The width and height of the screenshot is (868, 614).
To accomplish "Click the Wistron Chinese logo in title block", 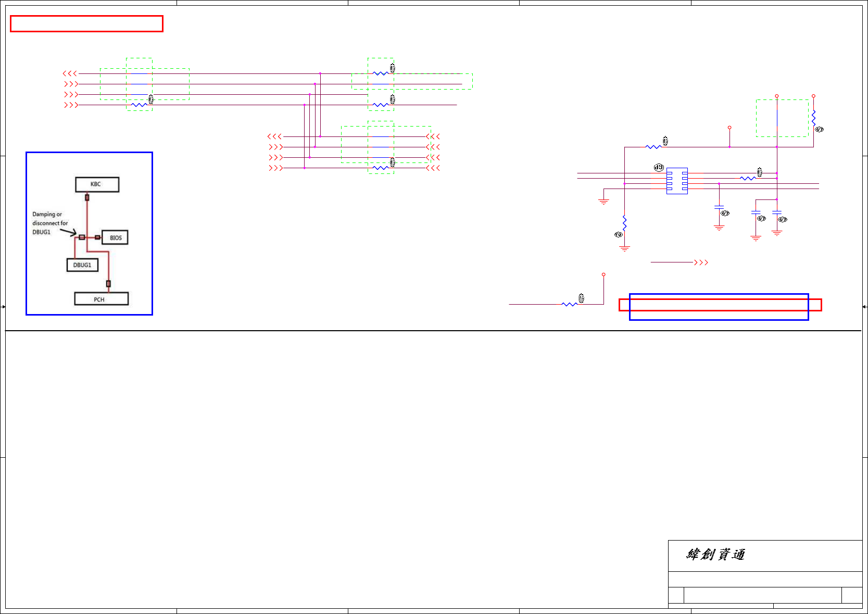I will (x=715, y=555).
